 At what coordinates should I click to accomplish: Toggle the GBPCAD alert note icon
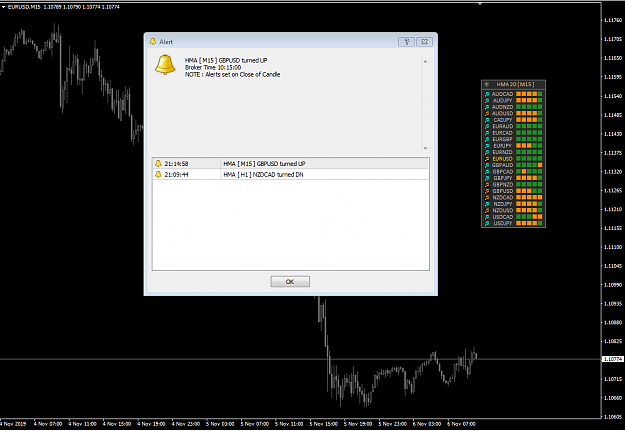487,171
